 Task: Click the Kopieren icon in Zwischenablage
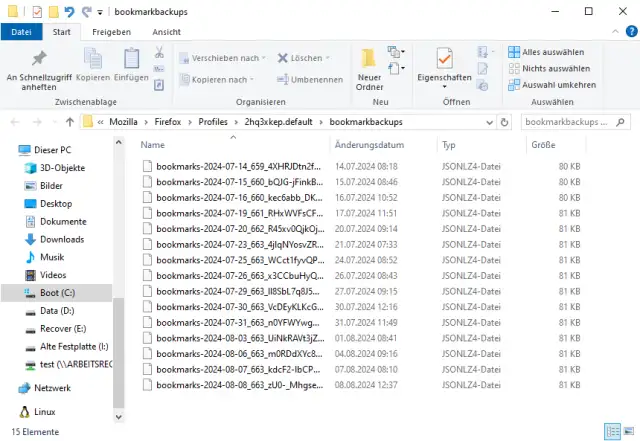pyautogui.click(x=93, y=58)
